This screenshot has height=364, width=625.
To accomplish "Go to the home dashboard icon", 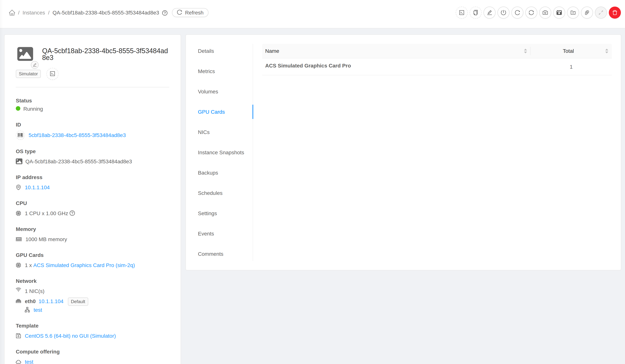I will [x=12, y=13].
